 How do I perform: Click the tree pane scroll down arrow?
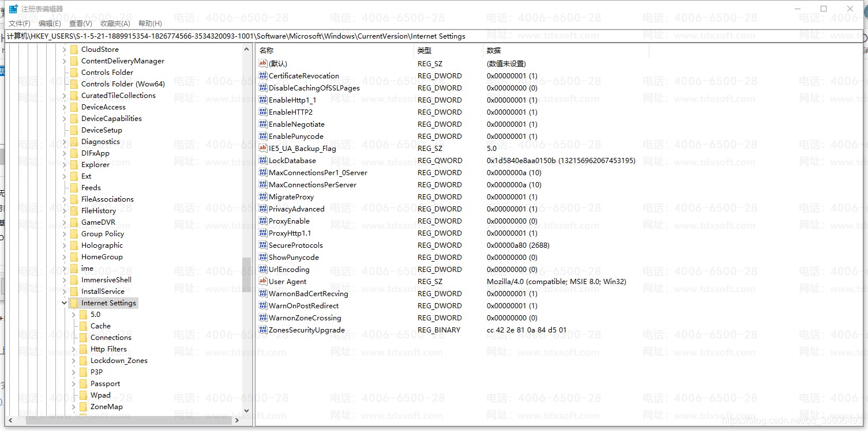[x=246, y=411]
